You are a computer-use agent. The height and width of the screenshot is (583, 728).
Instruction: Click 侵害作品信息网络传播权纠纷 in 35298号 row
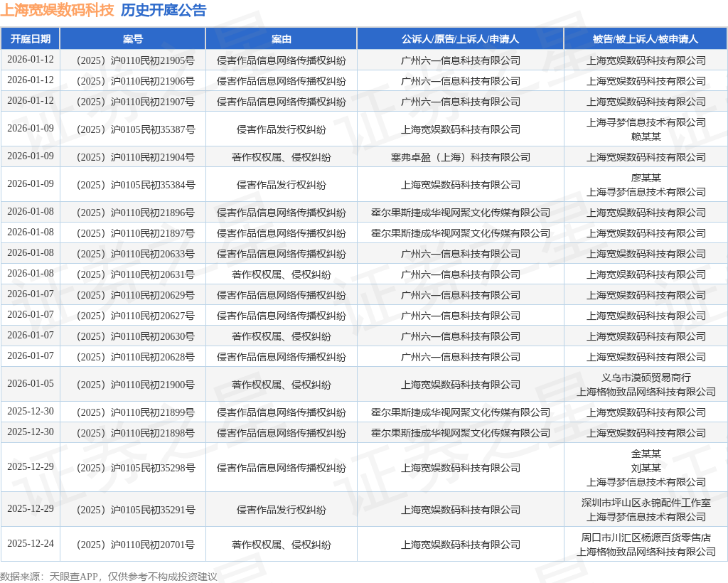pyautogui.click(x=282, y=468)
